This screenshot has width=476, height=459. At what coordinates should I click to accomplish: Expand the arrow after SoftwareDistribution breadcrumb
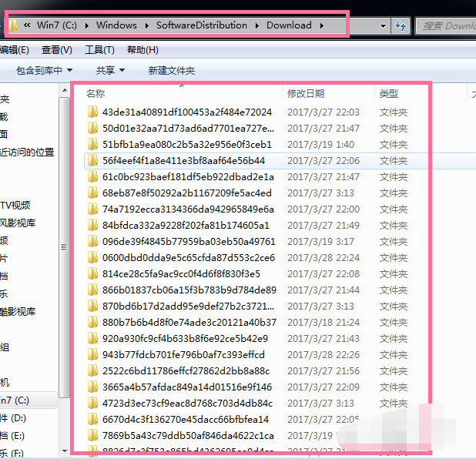[257, 26]
